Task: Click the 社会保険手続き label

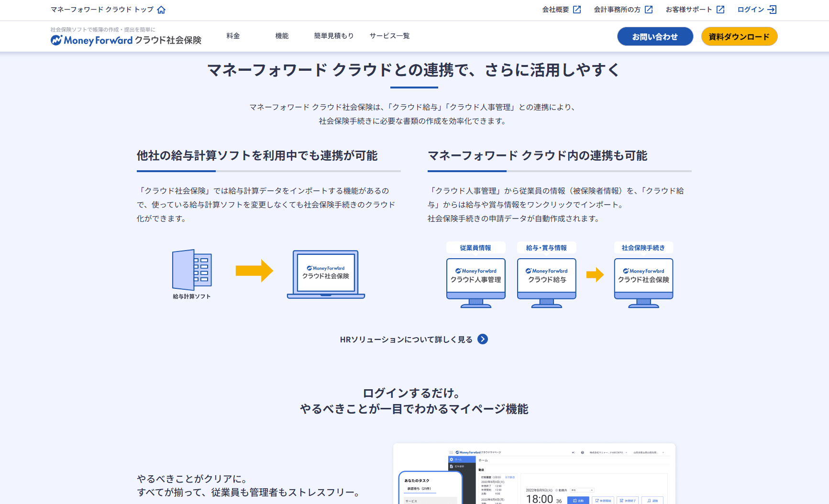Action: (643, 248)
